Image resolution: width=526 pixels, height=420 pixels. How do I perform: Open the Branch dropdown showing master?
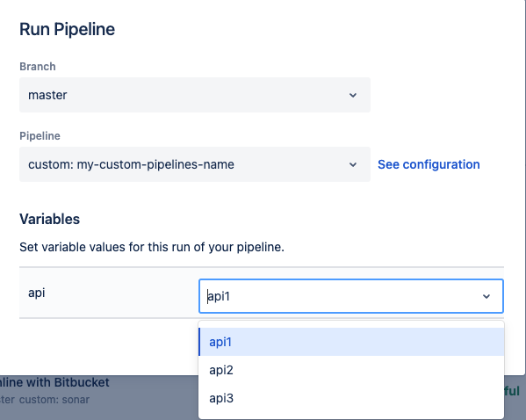pos(195,95)
